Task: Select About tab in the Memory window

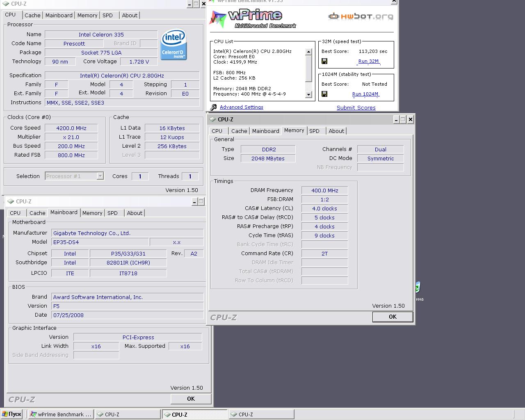Action: [x=336, y=131]
